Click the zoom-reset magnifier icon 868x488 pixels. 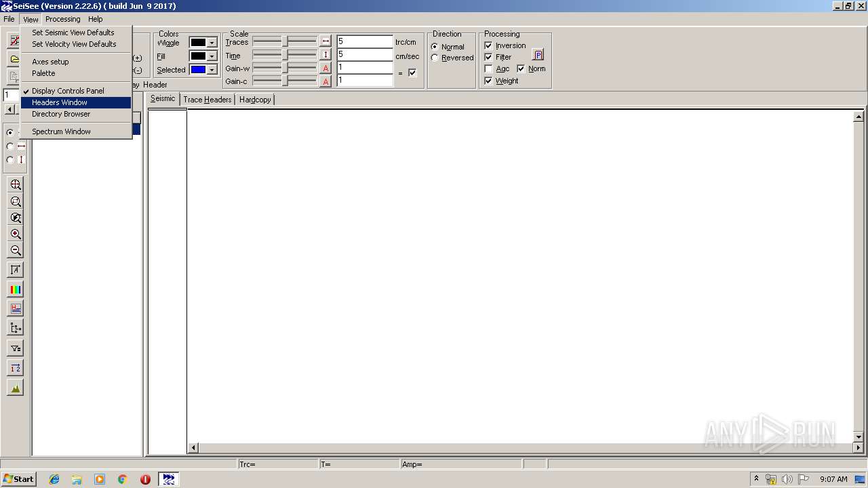15,218
